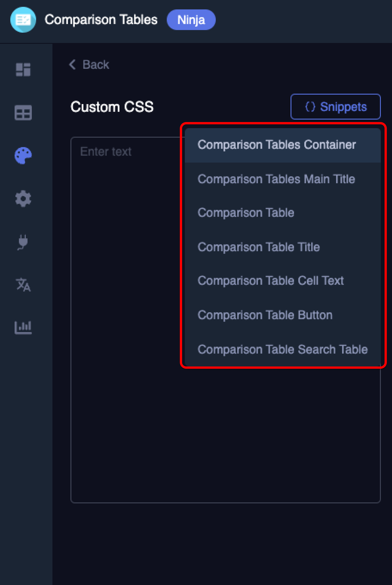Click the Comparison Tables app logo
This screenshot has height=585, width=392.
[23, 20]
